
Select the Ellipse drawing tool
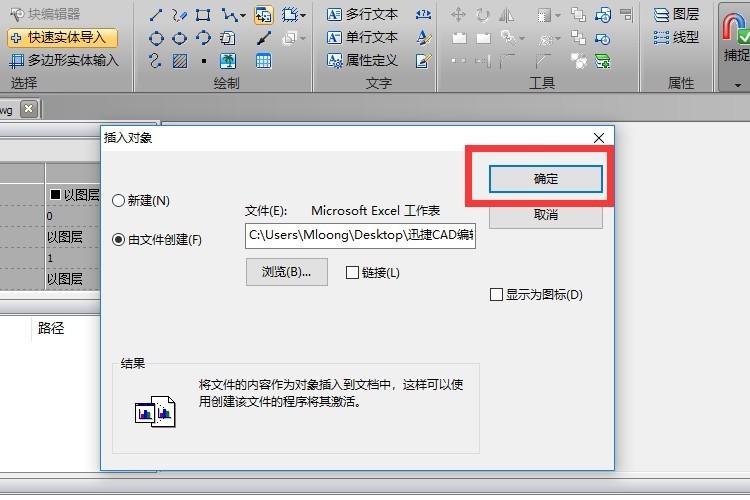(179, 38)
